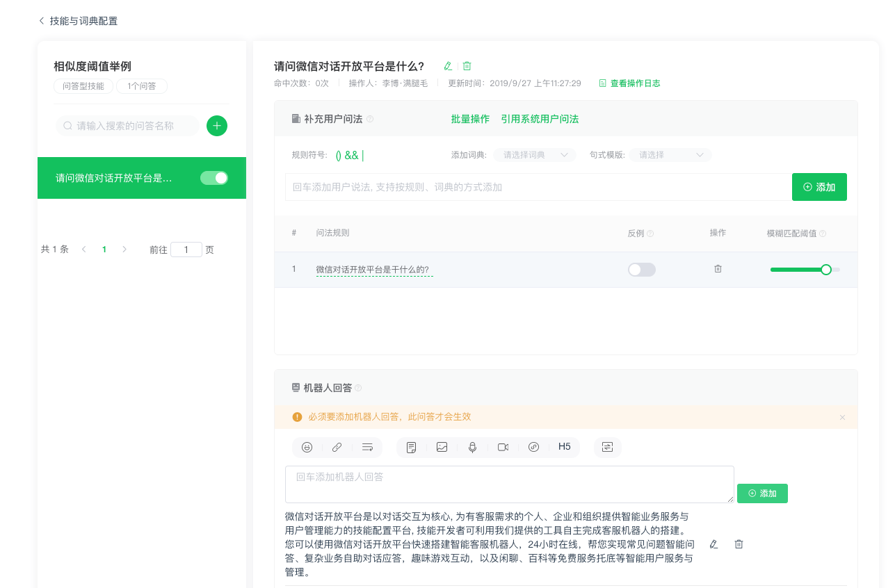Insert an image answer
This screenshot has height=588, width=895.
[x=442, y=447]
